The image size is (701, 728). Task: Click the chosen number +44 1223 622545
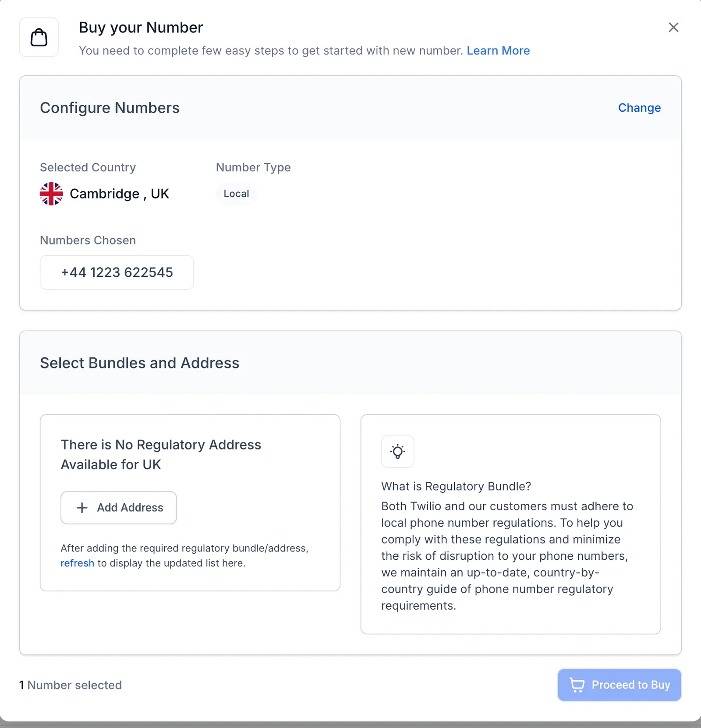coord(117,272)
